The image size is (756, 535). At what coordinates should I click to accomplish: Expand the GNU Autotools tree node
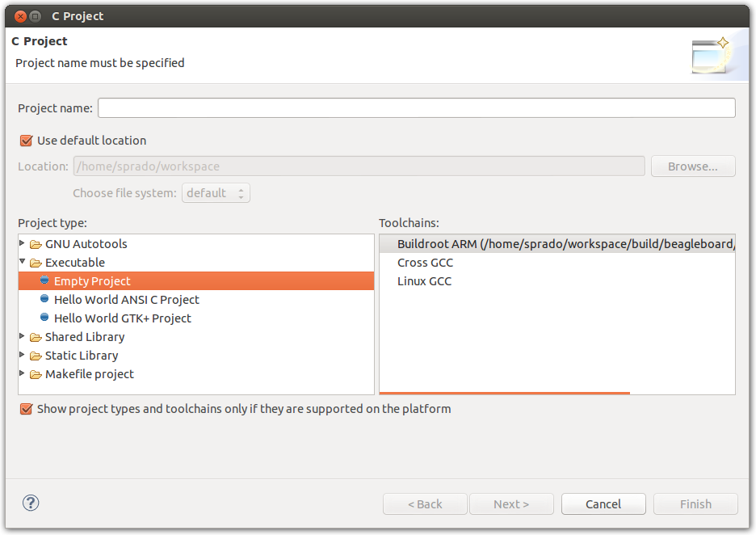tap(22, 243)
